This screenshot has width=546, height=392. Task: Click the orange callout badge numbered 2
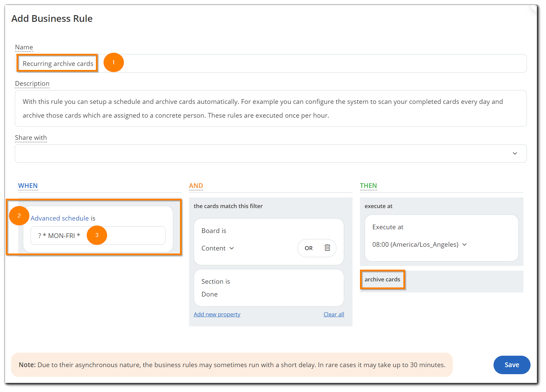(19, 215)
